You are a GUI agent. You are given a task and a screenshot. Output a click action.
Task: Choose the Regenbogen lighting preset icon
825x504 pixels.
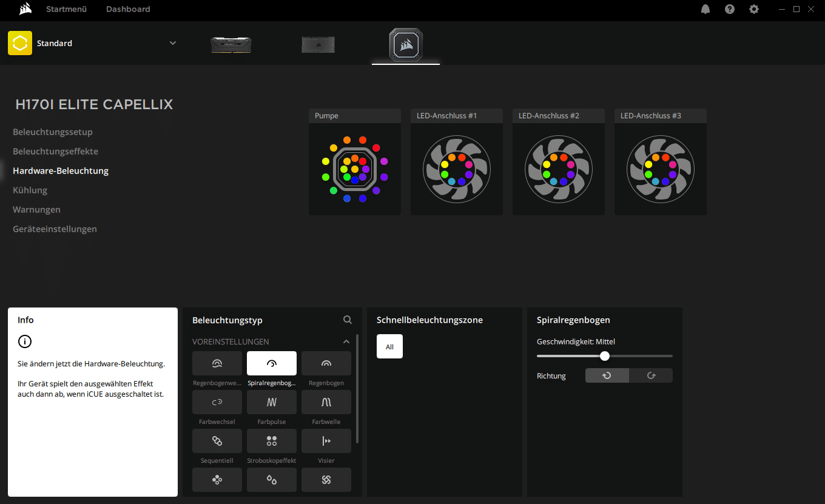(x=326, y=363)
